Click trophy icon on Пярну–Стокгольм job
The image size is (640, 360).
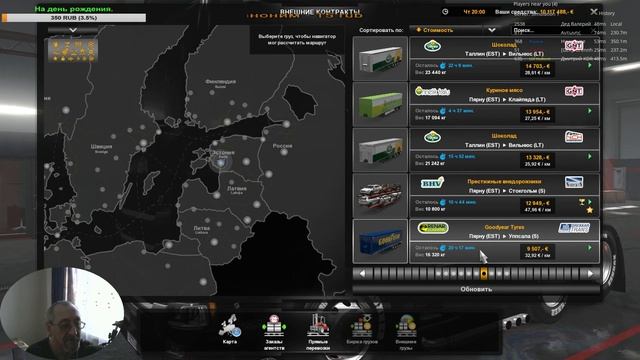[x=582, y=202]
